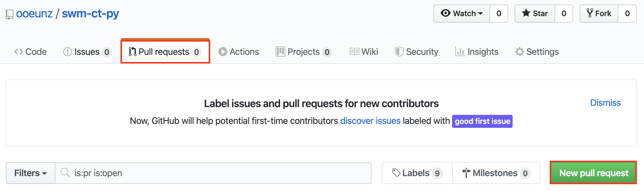Dismiss the new contributors banner
The width and height of the screenshot is (644, 191).
point(605,103)
